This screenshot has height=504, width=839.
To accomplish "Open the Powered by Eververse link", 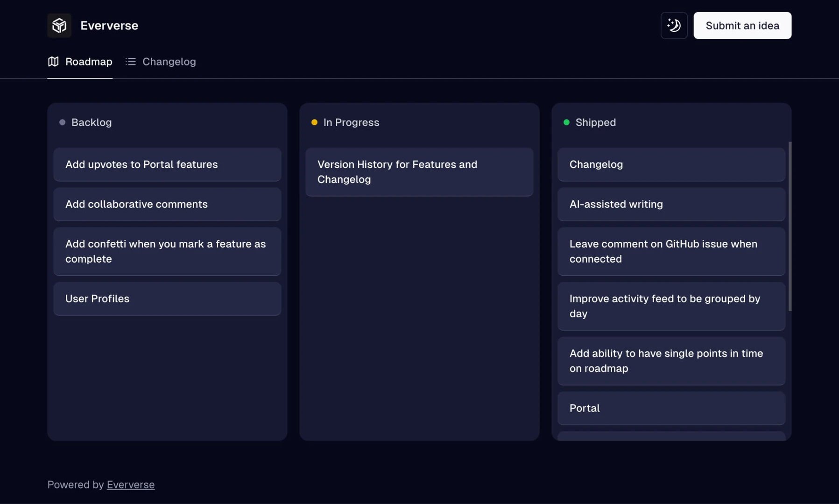I will 130,484.
